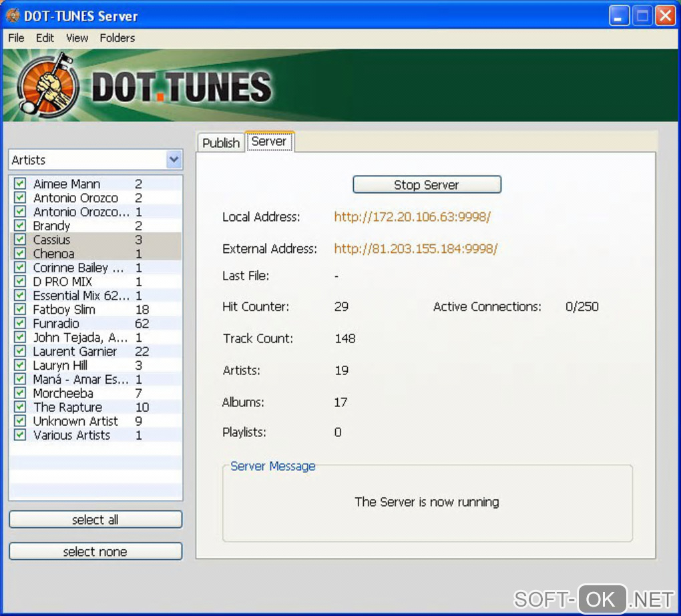Select the Chenoa artist name
The width and height of the screenshot is (681, 616).
pyautogui.click(x=53, y=254)
